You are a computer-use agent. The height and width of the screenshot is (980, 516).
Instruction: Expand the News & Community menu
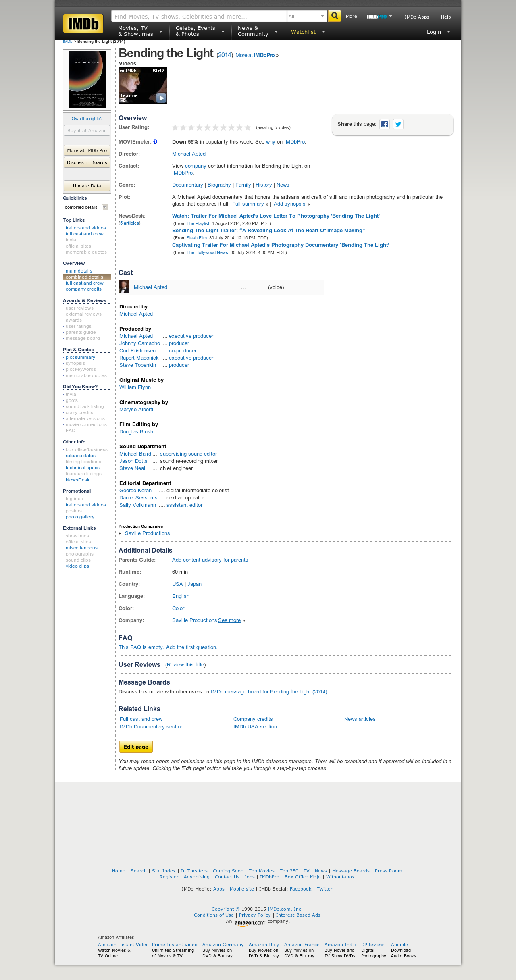(258, 31)
